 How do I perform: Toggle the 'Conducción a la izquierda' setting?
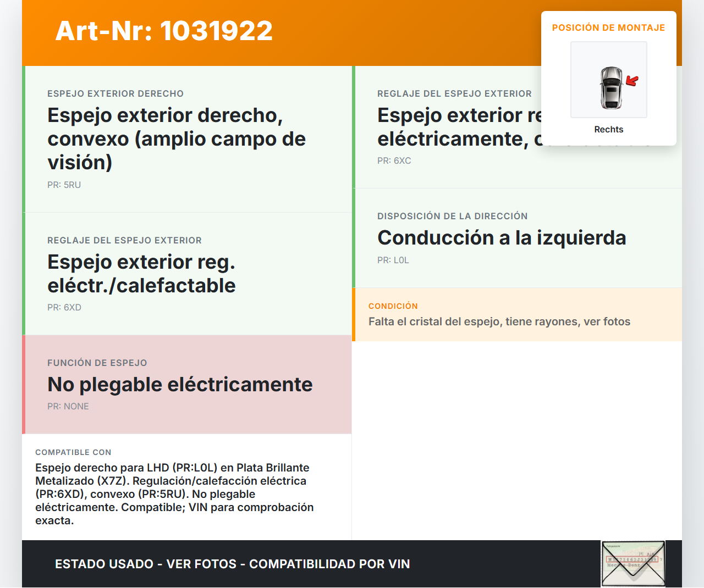502,237
